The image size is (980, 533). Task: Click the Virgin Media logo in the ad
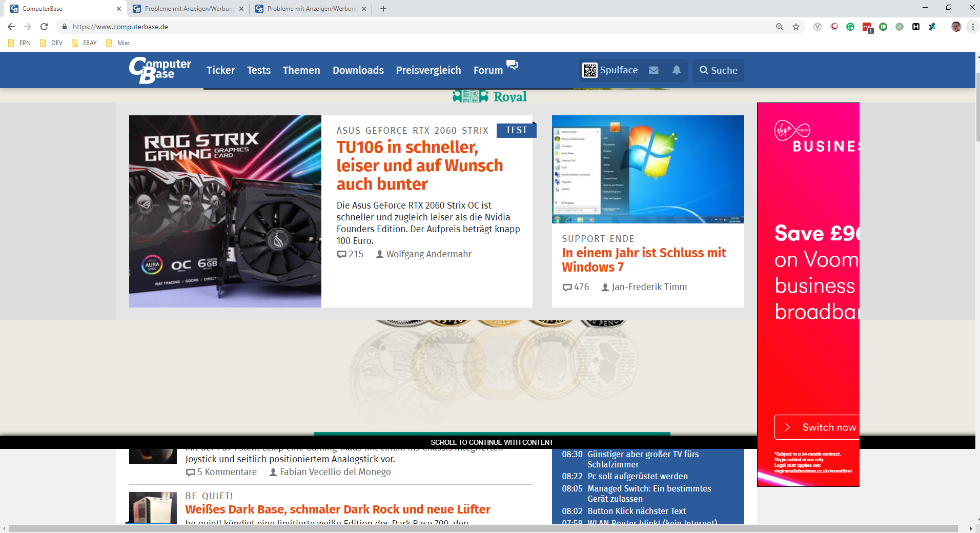click(x=792, y=130)
